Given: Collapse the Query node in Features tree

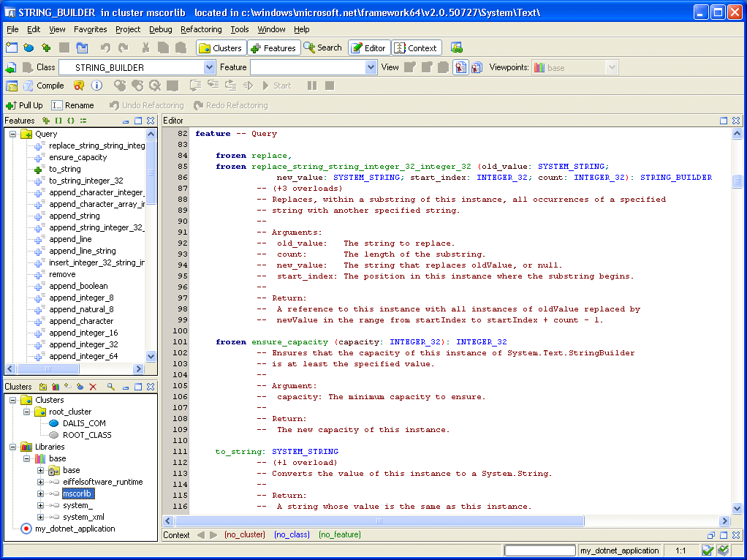Looking at the screenshot, I should click(13, 135).
